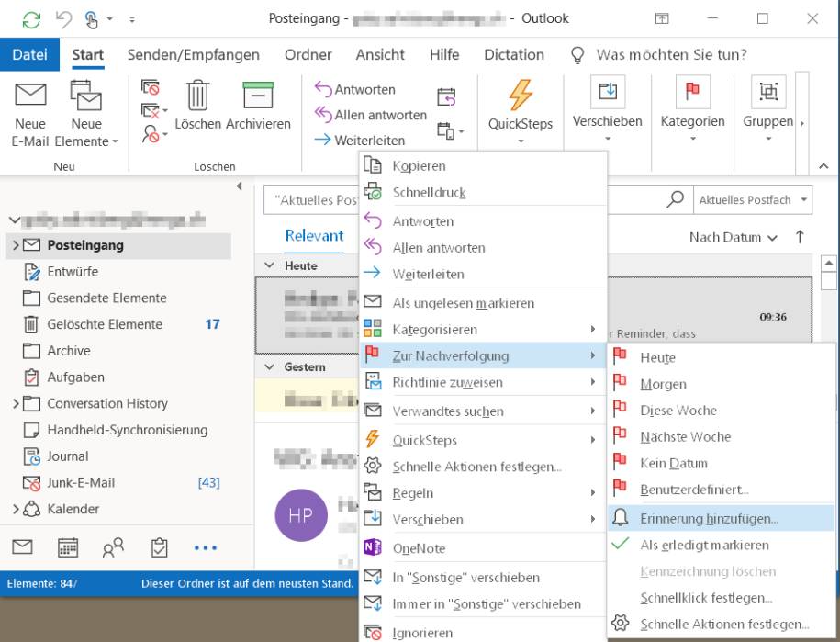Choose Als ungelesen markieren

tap(483, 303)
